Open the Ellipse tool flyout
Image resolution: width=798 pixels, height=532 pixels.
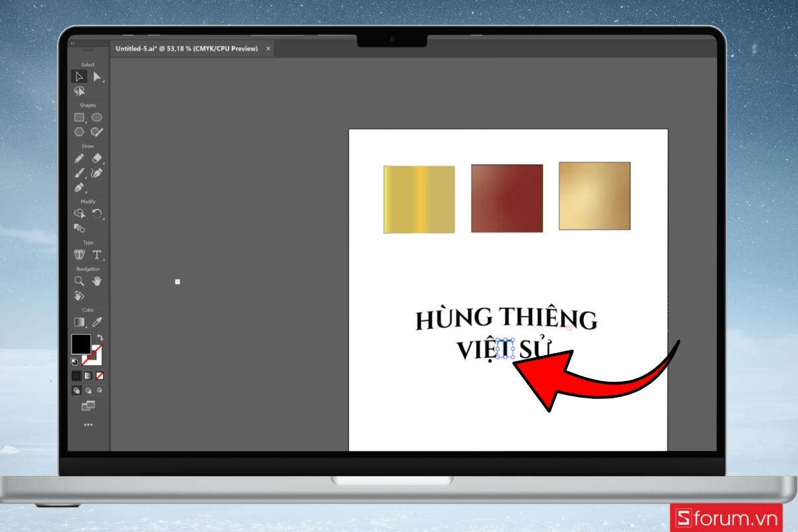pos(97,118)
